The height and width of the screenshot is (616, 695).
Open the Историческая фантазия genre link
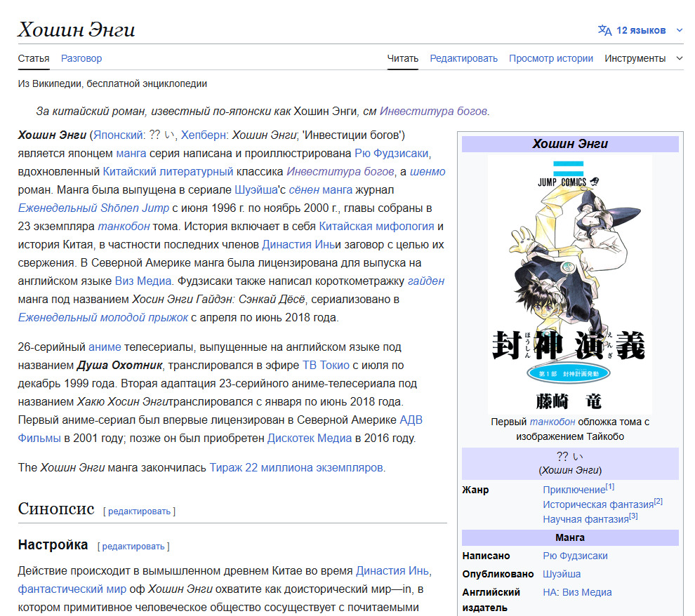pyautogui.click(x=597, y=504)
